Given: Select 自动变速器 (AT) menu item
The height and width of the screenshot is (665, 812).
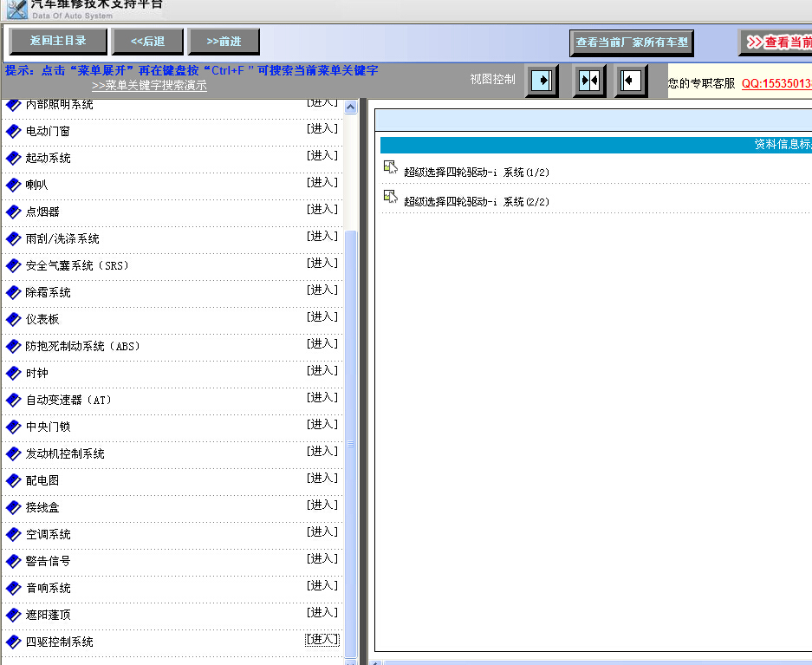Looking at the screenshot, I should pos(68,401).
